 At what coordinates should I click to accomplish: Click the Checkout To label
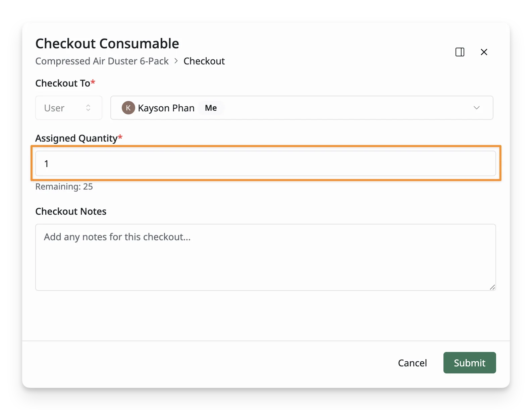coord(65,83)
